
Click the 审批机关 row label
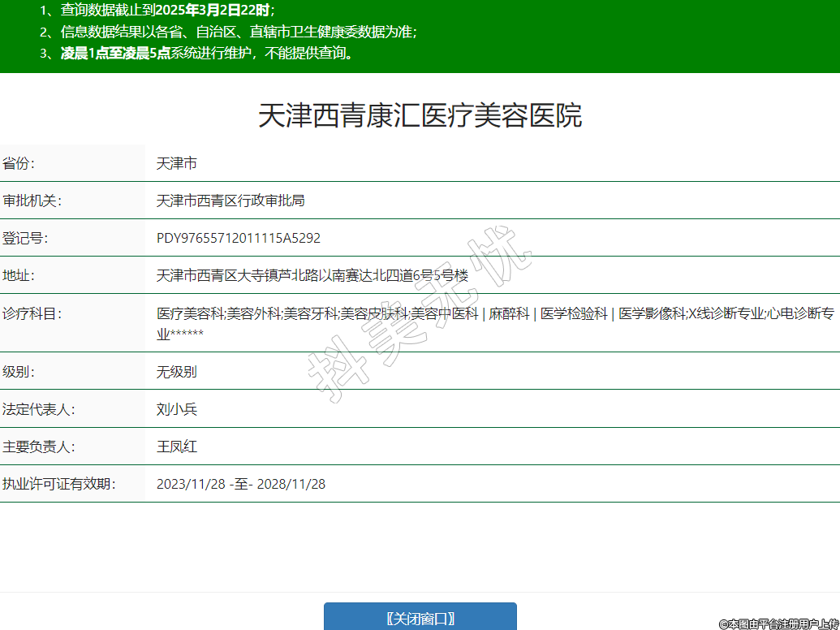[x=32, y=201]
